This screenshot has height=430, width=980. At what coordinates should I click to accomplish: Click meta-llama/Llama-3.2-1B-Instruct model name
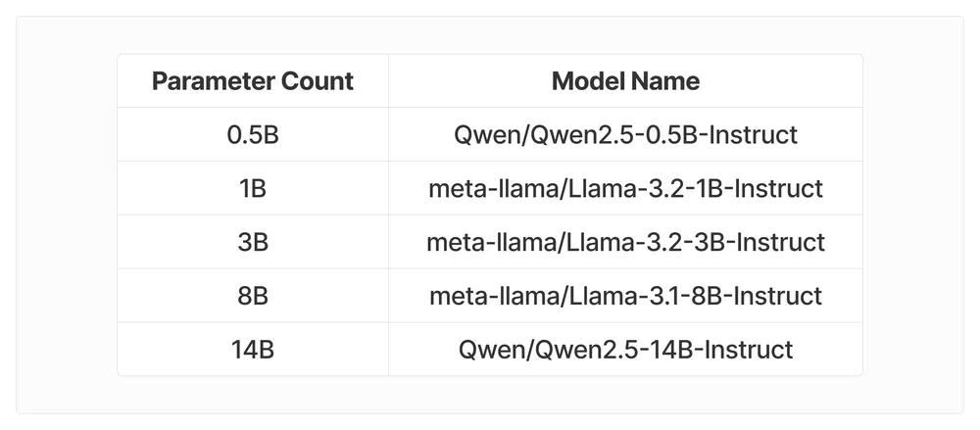[625, 189]
